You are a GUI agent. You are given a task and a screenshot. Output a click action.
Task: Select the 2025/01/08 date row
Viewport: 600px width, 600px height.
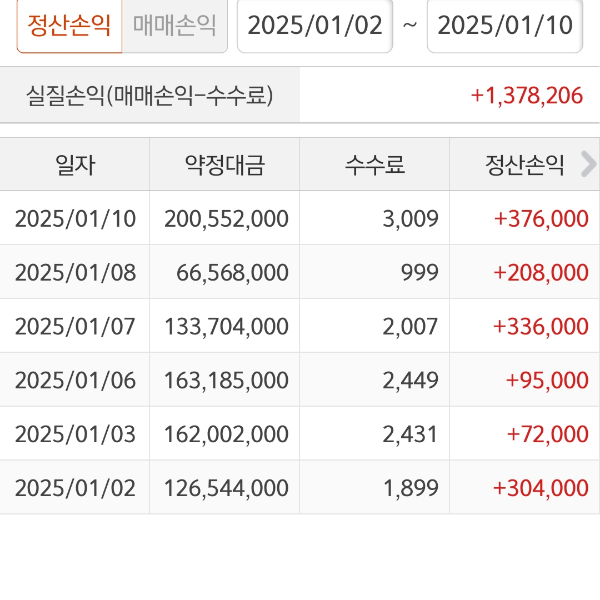coord(75,272)
